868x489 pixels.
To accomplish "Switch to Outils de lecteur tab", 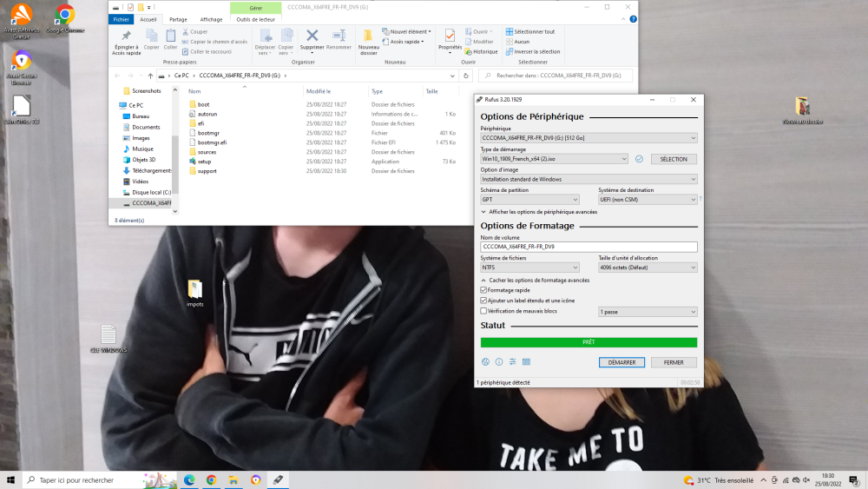I will pos(256,19).
